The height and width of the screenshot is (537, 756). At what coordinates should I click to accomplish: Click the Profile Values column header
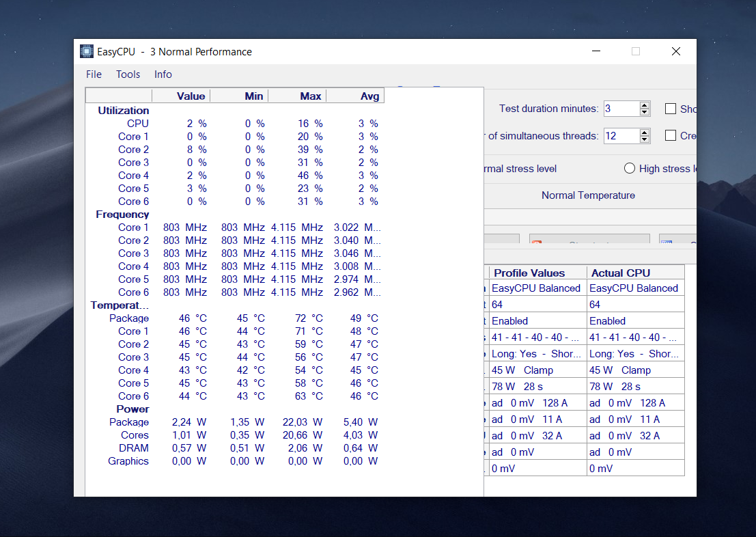click(x=537, y=273)
